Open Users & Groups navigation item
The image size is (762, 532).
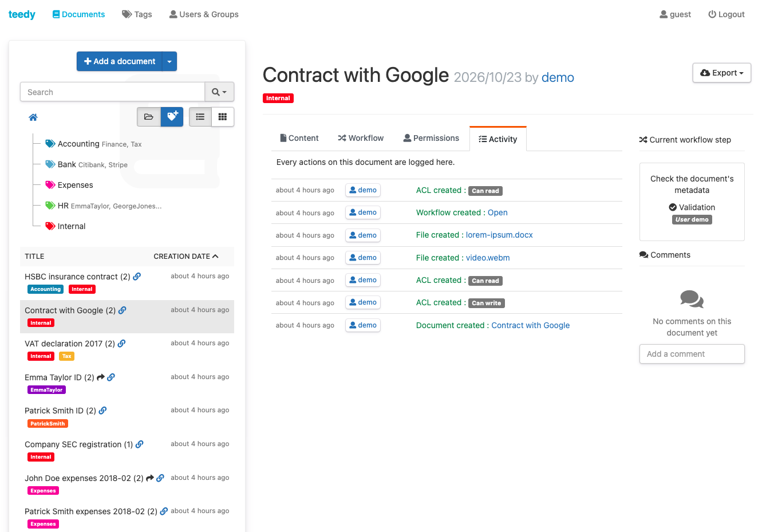pyautogui.click(x=204, y=14)
